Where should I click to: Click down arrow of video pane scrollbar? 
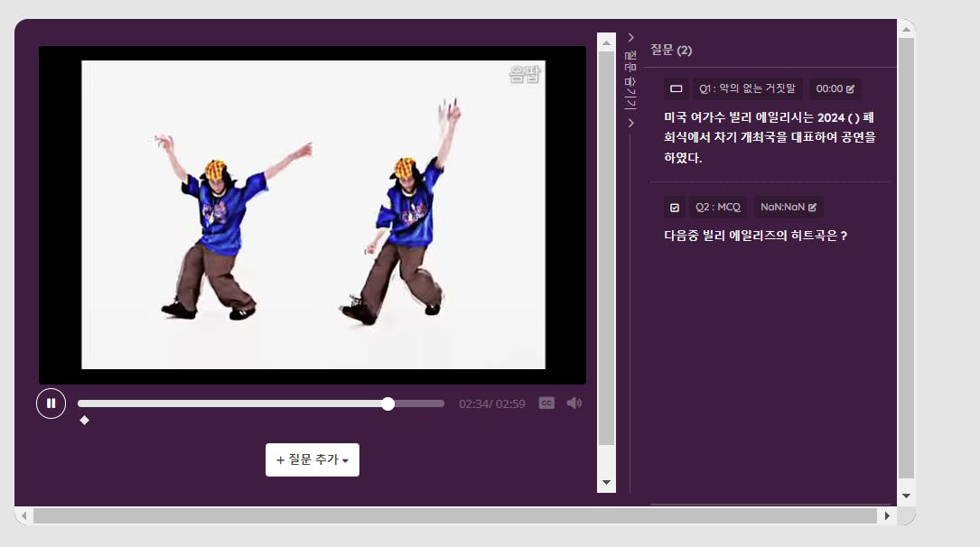[606, 483]
